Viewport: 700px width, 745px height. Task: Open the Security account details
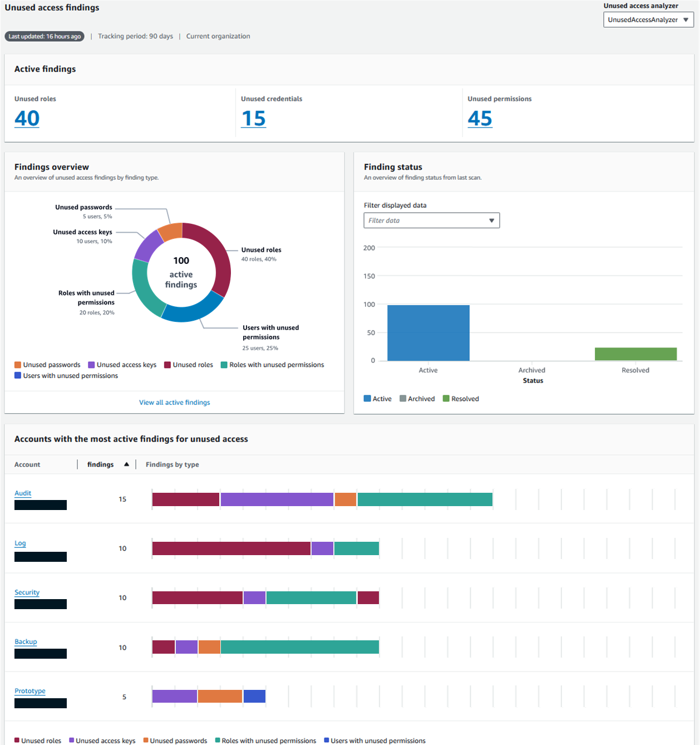27,592
